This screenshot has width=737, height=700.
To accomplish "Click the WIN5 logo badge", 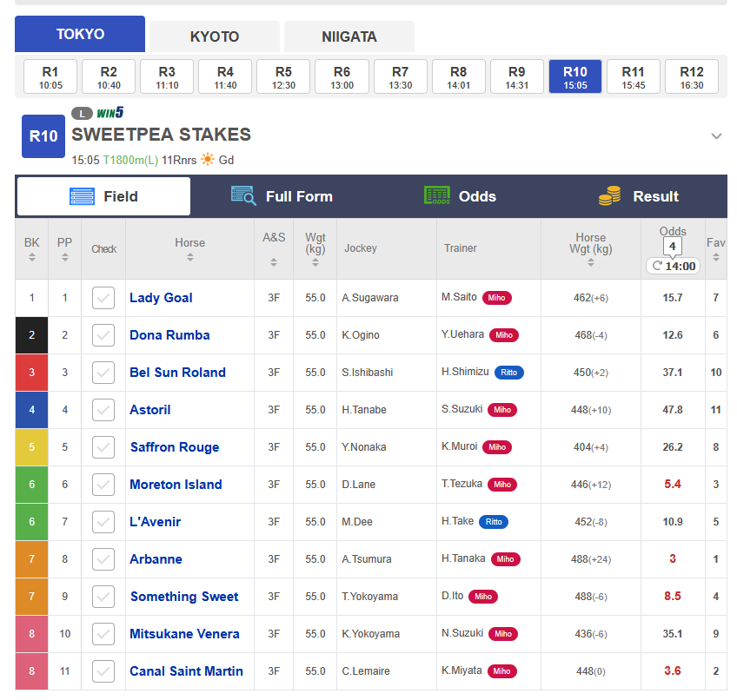I will (x=110, y=113).
